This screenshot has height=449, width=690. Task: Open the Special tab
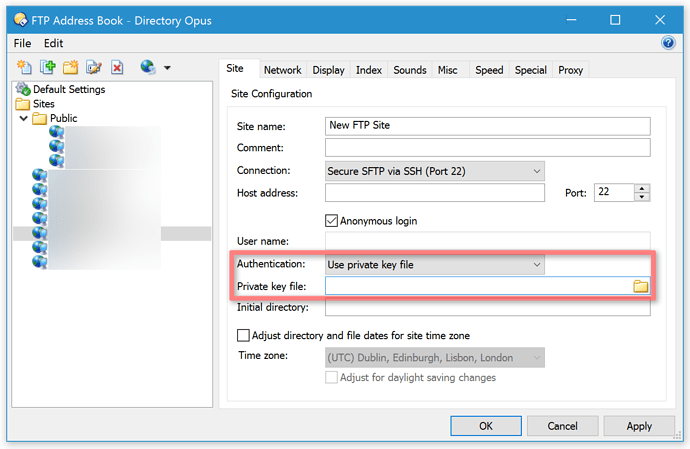(530, 70)
